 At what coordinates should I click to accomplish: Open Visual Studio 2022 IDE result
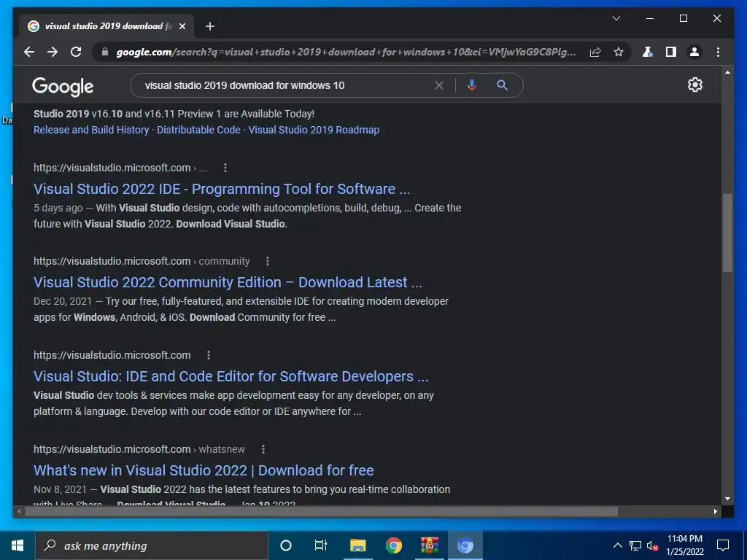[x=222, y=189]
